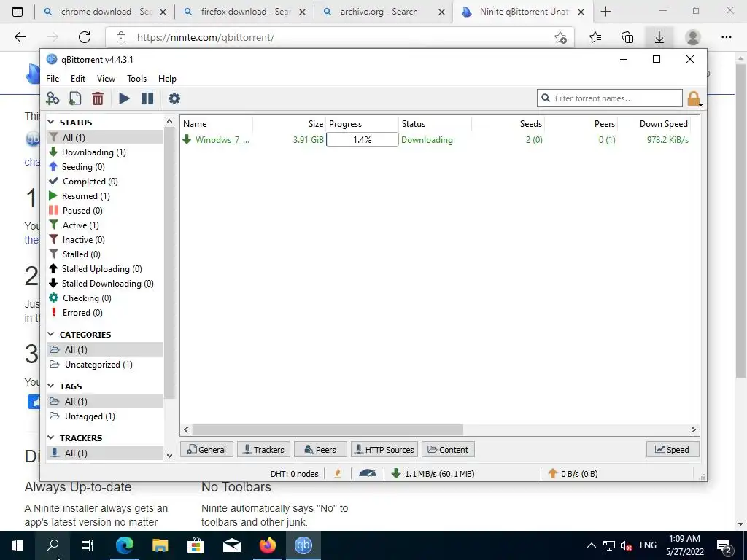Sort by the Size column header
Image resolution: width=747 pixels, height=560 pixels.
tap(290, 124)
